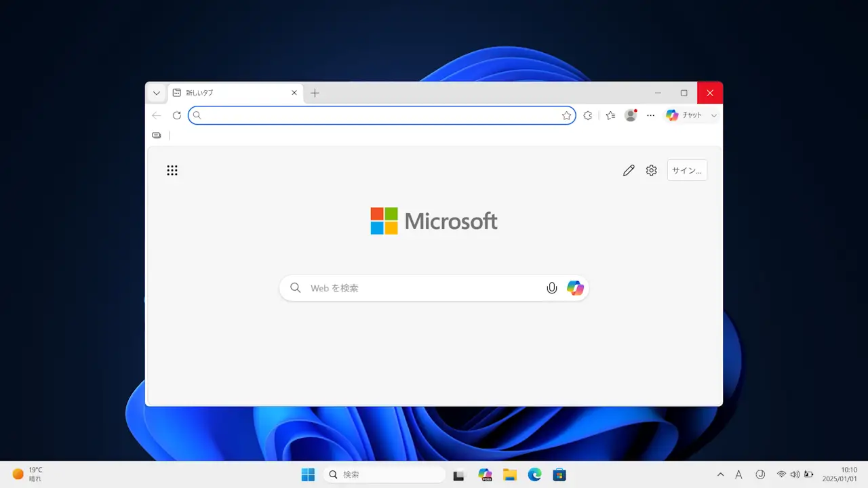The height and width of the screenshot is (488, 868).
Task: Open Copilot from the search box icon
Action: tap(575, 288)
